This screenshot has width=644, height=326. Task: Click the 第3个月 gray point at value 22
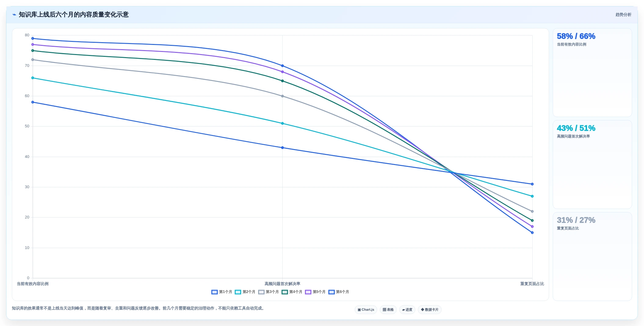532,211
